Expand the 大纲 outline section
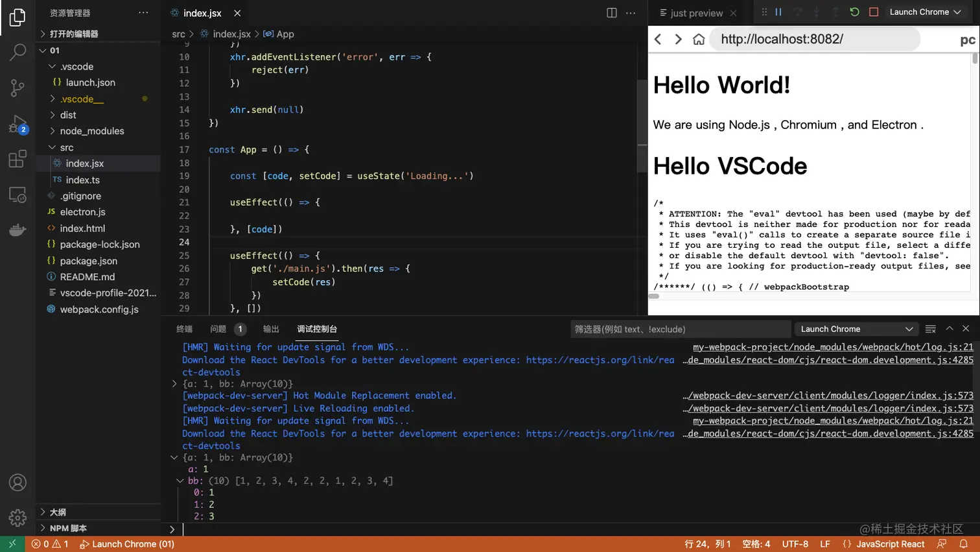Screen dimensions: 980x552 [x=98, y=512]
